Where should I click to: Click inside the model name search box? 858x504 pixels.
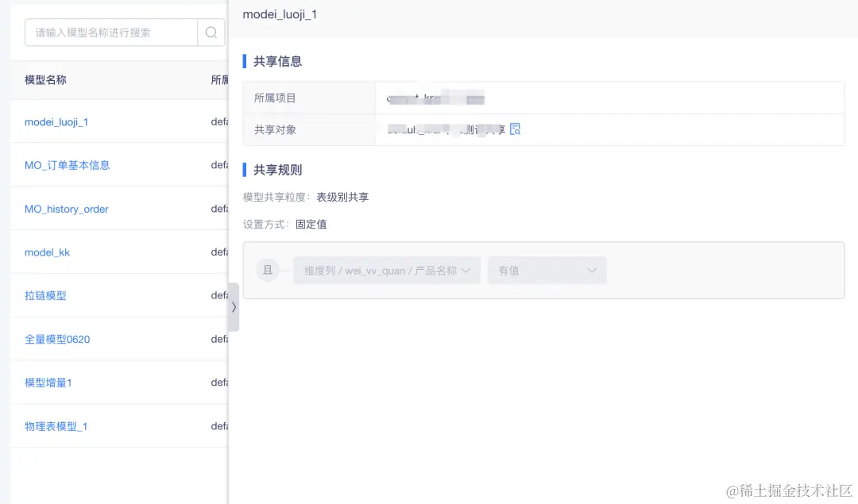tap(111, 32)
